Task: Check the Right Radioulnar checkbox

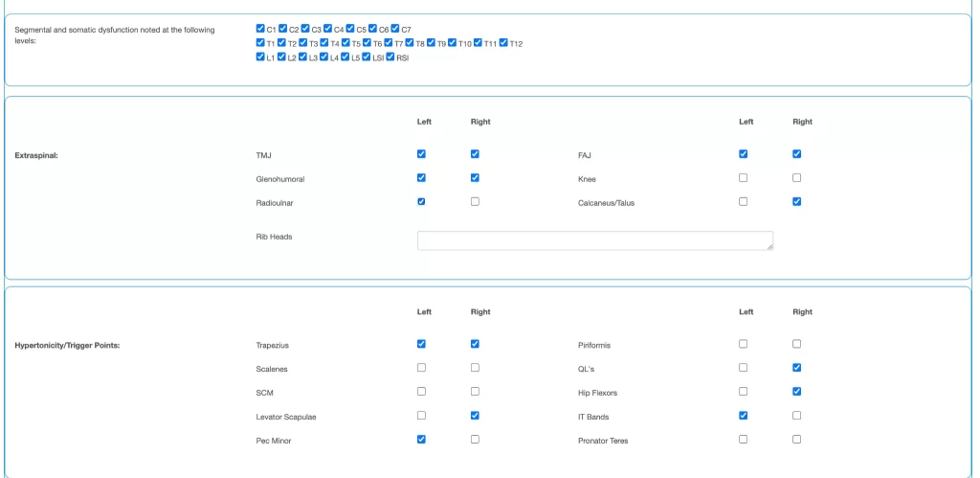Action: pos(475,201)
